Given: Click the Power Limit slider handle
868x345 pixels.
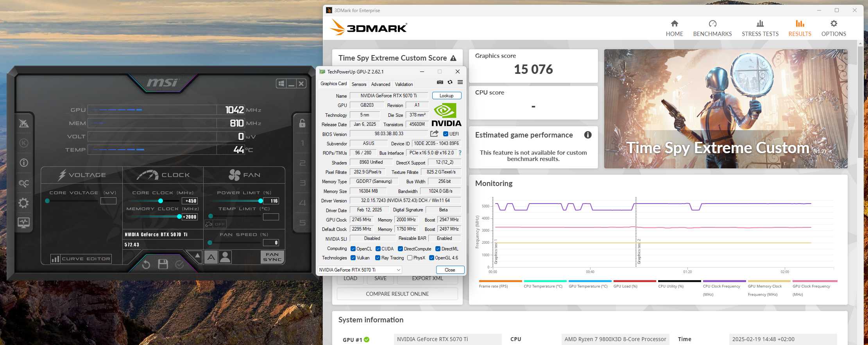Looking at the screenshot, I should (261, 201).
